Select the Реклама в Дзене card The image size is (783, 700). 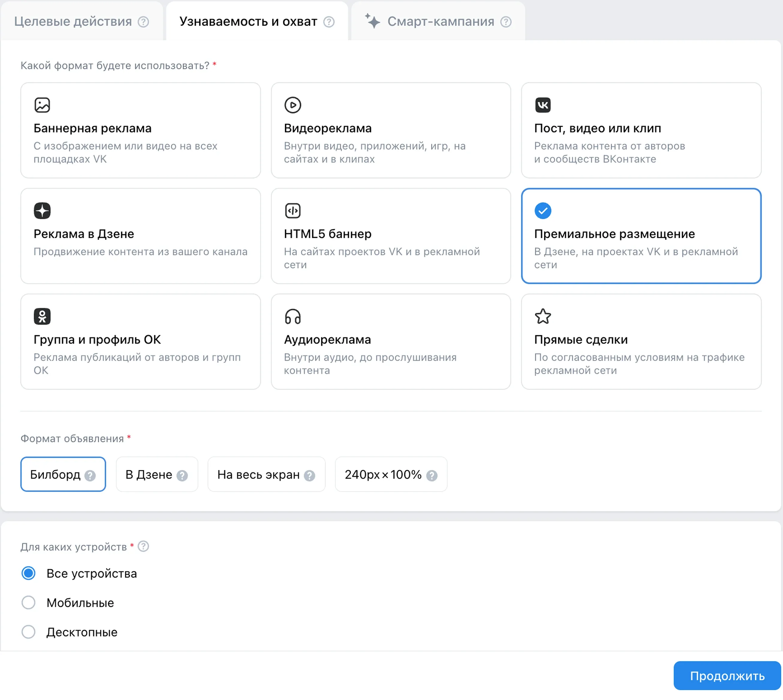click(x=141, y=236)
